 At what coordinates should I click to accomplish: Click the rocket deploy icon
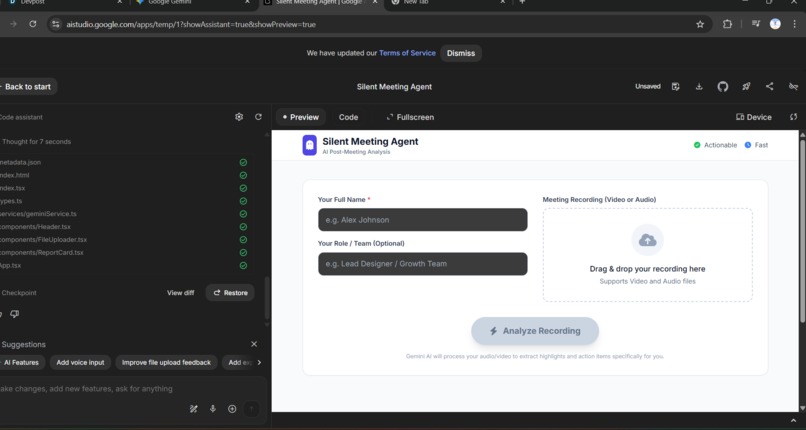[x=746, y=87]
